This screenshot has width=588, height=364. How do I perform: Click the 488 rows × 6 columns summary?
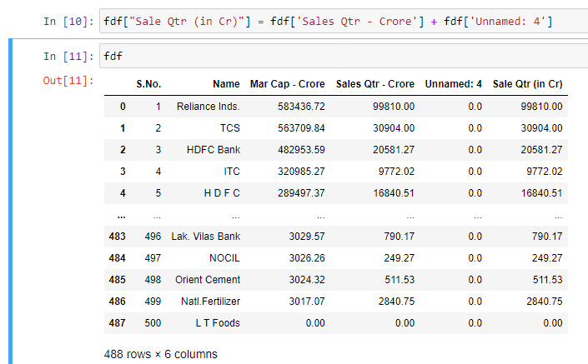click(x=160, y=354)
